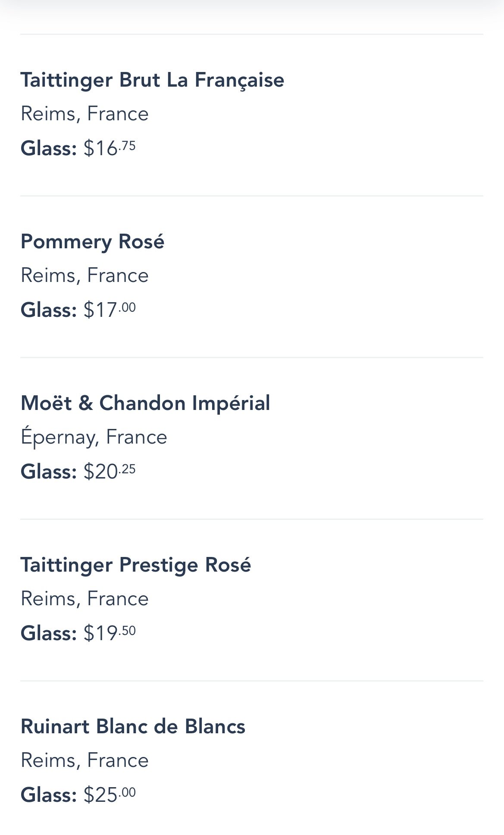Choose the Taittinger Prestige Rosé entry
The height and width of the screenshot is (835, 504).
click(x=135, y=565)
